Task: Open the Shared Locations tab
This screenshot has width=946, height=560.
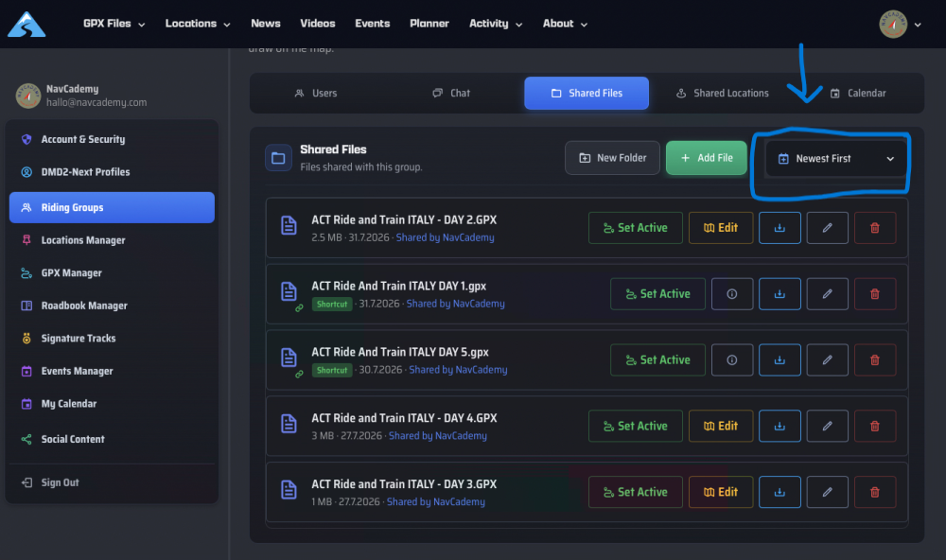Action: click(x=722, y=93)
